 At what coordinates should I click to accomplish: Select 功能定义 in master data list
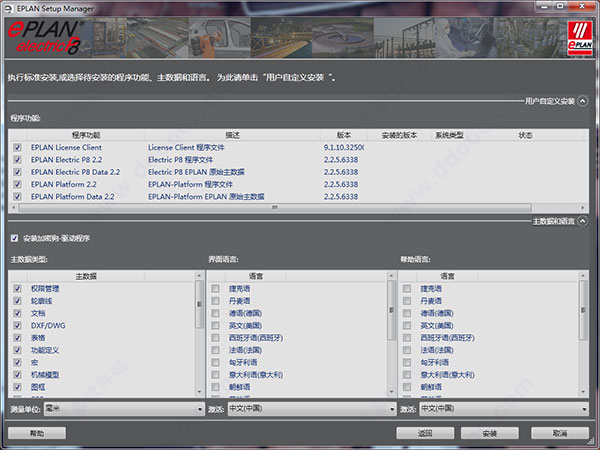[x=45, y=350]
